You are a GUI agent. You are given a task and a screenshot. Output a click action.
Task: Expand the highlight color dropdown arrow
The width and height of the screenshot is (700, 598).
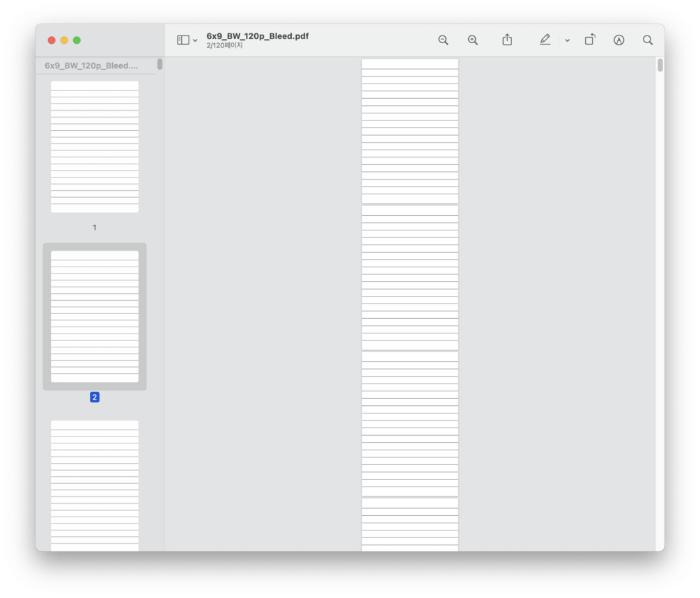click(x=568, y=40)
